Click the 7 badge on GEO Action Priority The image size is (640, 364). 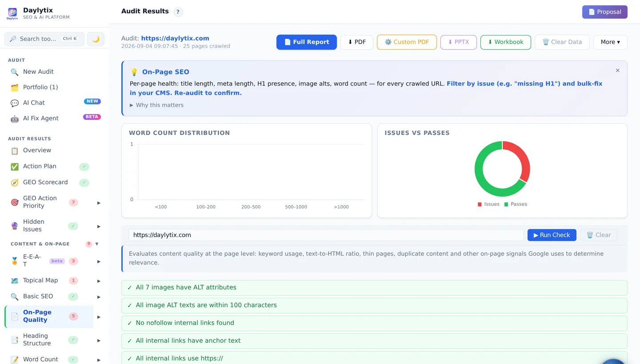tap(73, 202)
